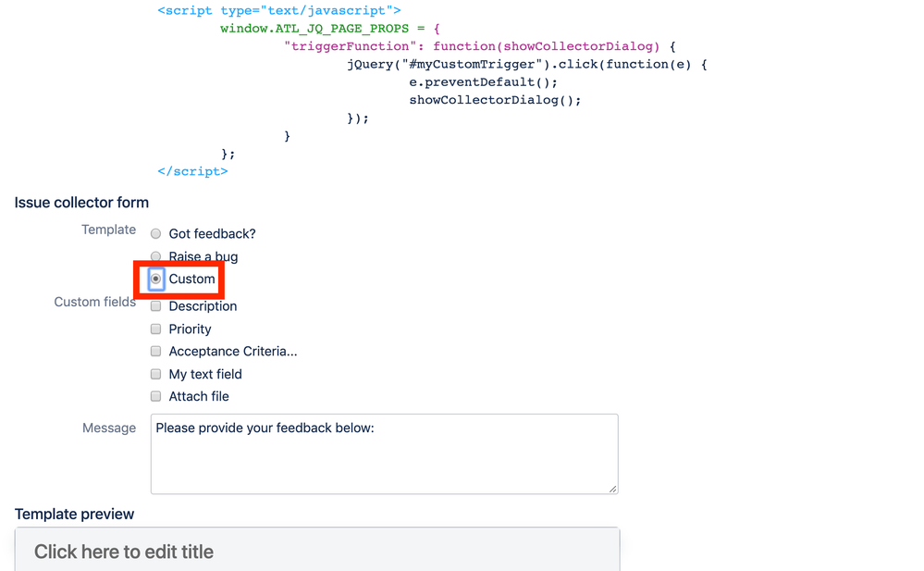Viewport: 924px width, 571px height.
Task: Toggle the 'Attach file' checkbox
Action: click(x=155, y=396)
